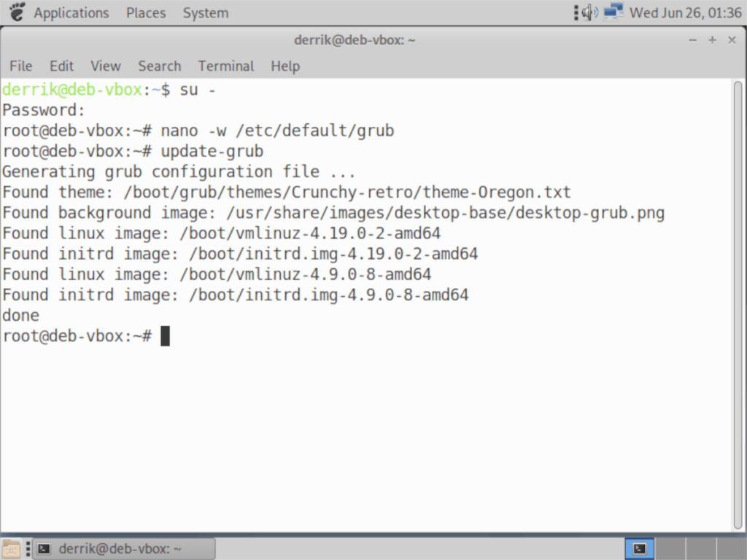Select the workspace showing the terminal icon
The height and width of the screenshot is (560, 747).
(x=639, y=548)
